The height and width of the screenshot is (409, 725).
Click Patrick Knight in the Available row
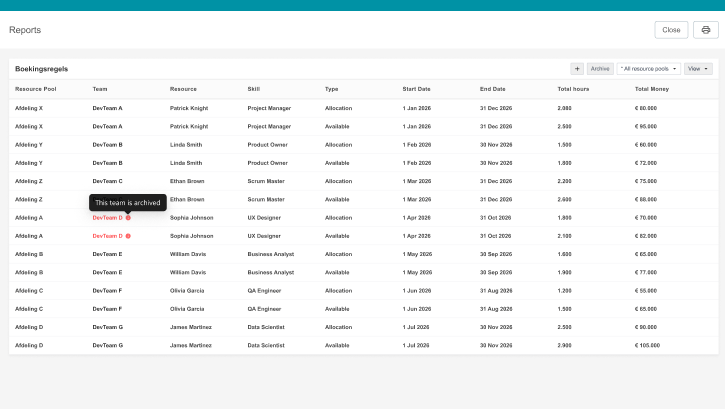point(189,126)
